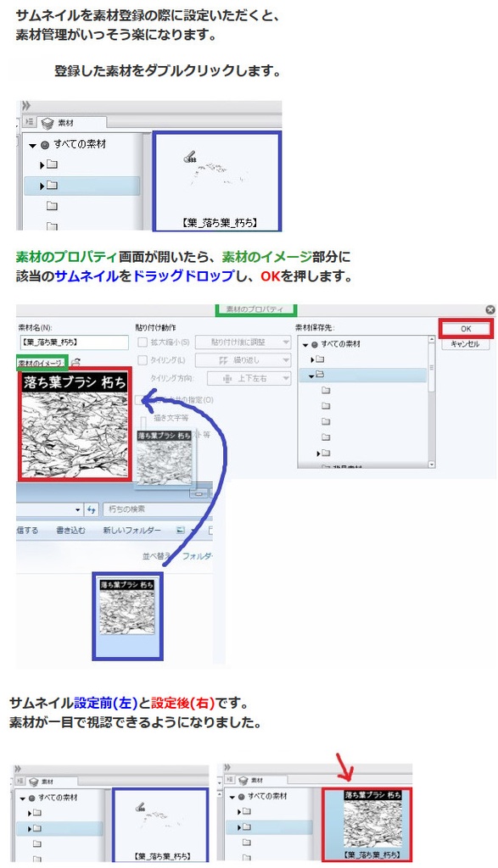498x868 pixels.
Task: Enable the 拡大縮小(S) checkbox
Action: coord(143,342)
